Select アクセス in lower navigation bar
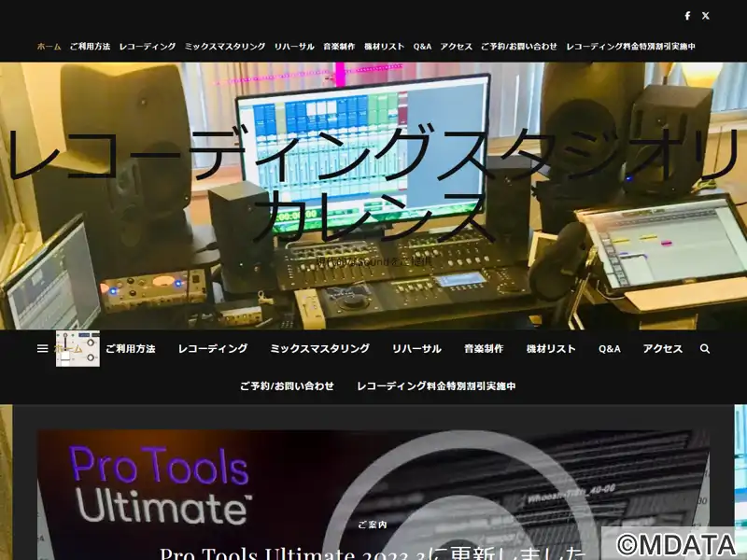This screenshot has width=747, height=560. coord(663,348)
